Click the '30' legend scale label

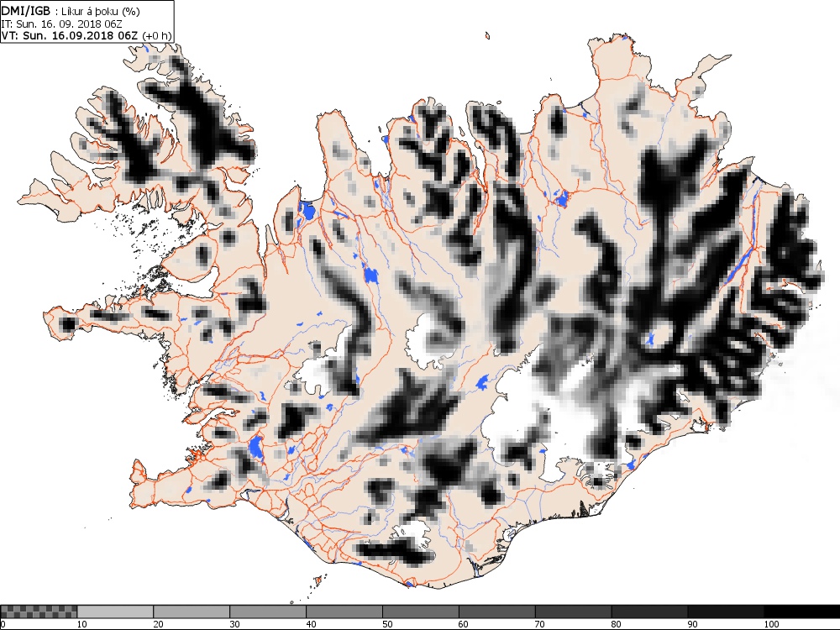234,624
